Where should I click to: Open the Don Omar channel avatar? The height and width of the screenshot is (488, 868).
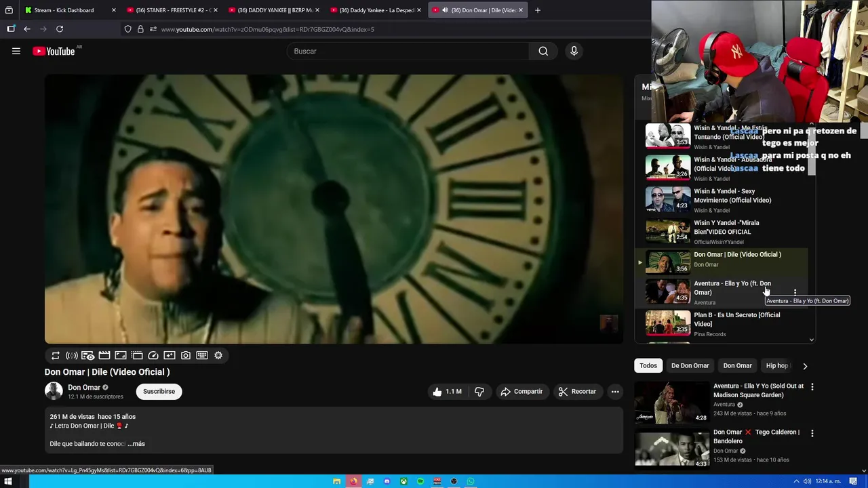(54, 391)
